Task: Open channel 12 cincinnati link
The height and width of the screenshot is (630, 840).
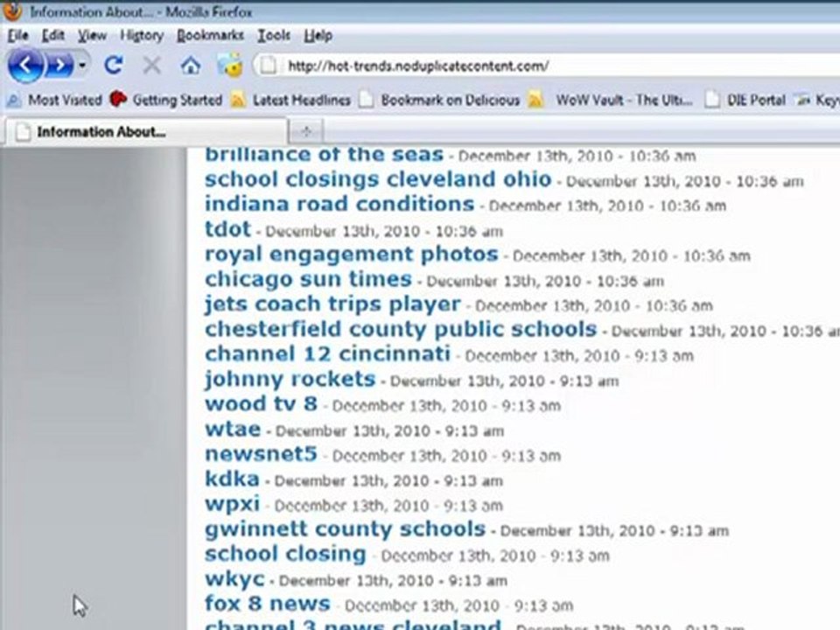Action: pos(328,354)
